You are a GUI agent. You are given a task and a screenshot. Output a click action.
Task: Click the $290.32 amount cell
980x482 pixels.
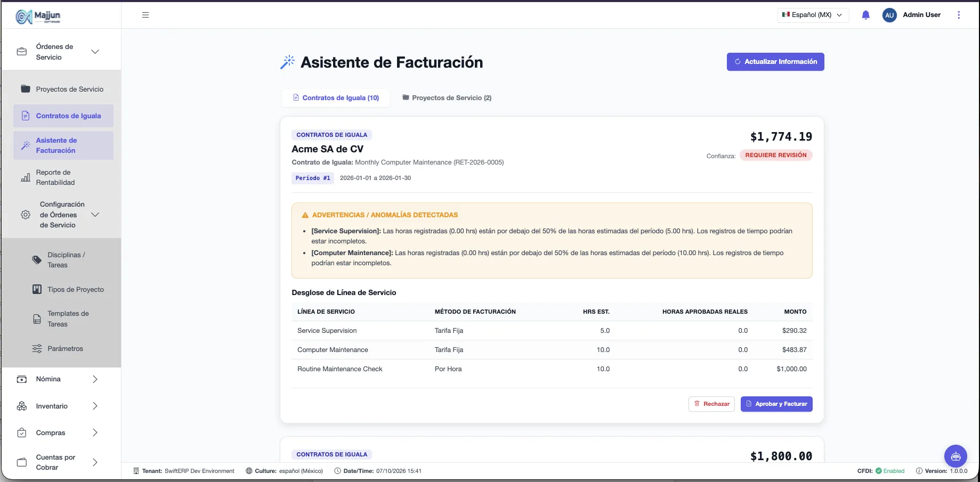794,331
